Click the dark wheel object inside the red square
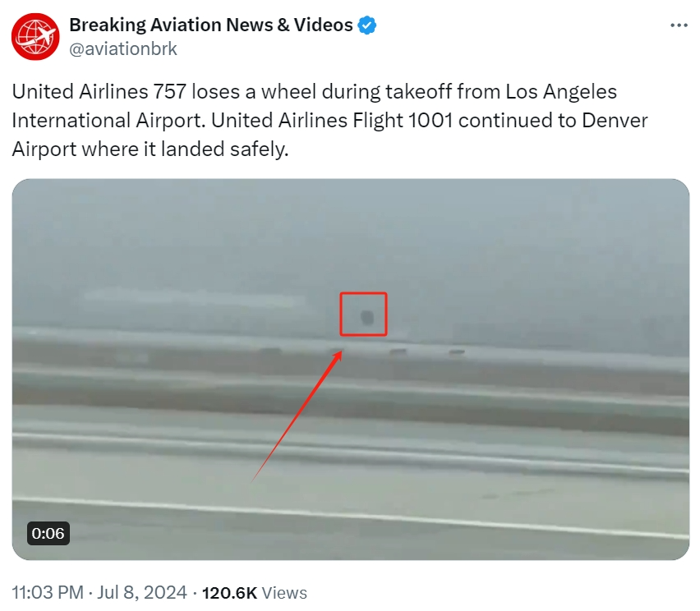The height and width of the screenshot is (611, 700). (367, 317)
